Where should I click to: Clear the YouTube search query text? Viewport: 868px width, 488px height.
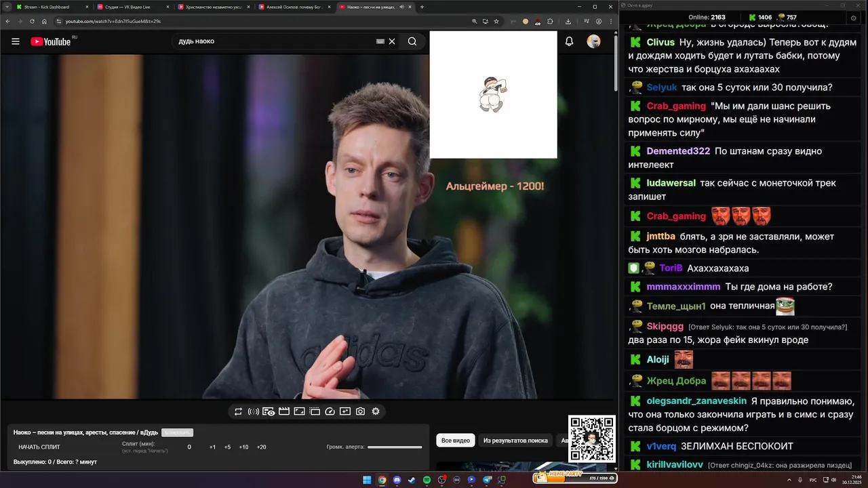point(392,41)
